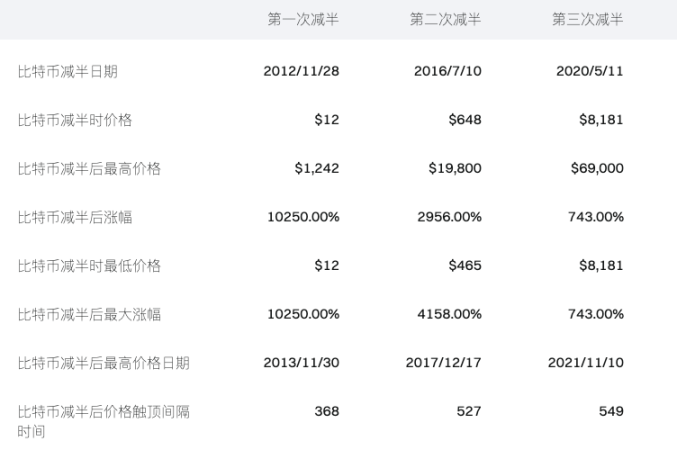Click the 比特币减半后最高价格 row label
Viewport: 677px width, 450px height.
(x=89, y=169)
